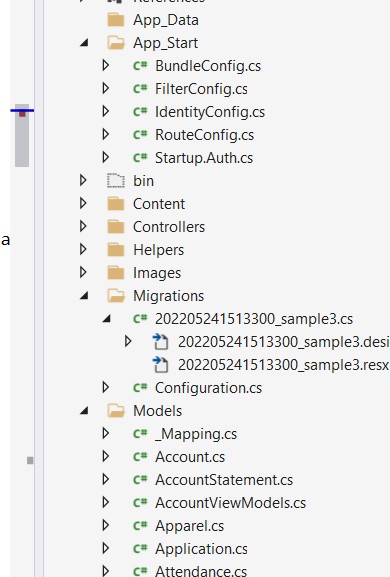Expand the BundleConfig.cs node arrow

tap(106, 66)
